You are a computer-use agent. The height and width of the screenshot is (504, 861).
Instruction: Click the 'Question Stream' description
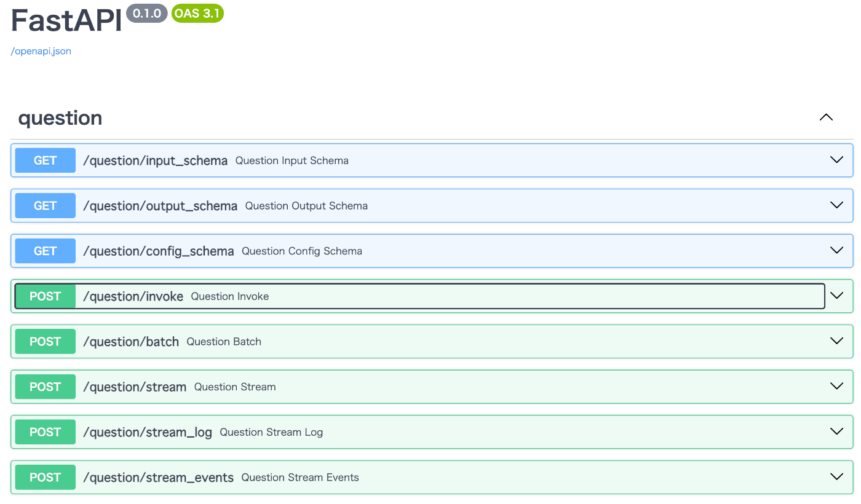click(x=235, y=387)
